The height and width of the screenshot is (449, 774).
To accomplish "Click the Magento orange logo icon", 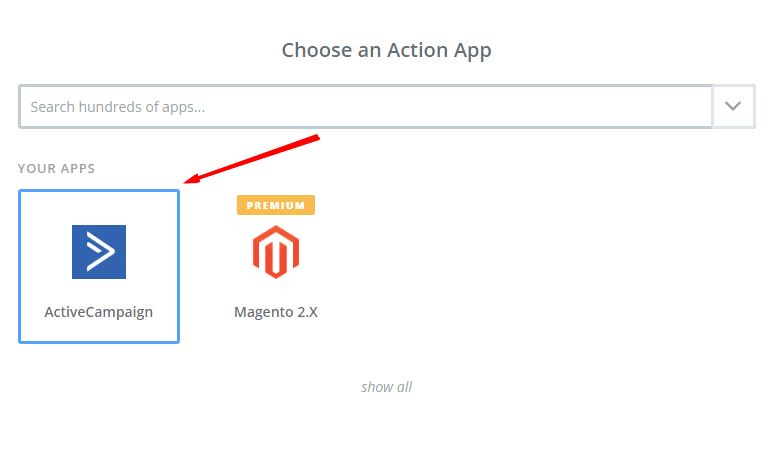I will (276, 252).
